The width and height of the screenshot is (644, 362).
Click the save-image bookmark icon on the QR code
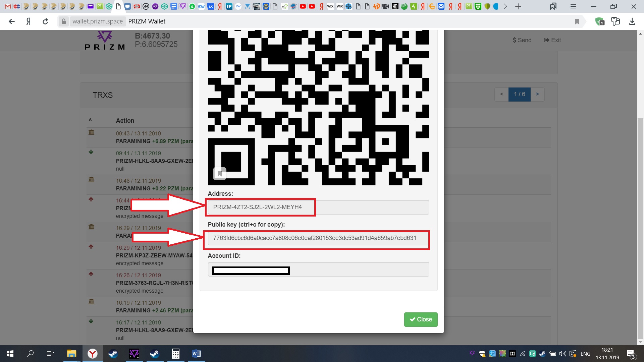tap(220, 174)
